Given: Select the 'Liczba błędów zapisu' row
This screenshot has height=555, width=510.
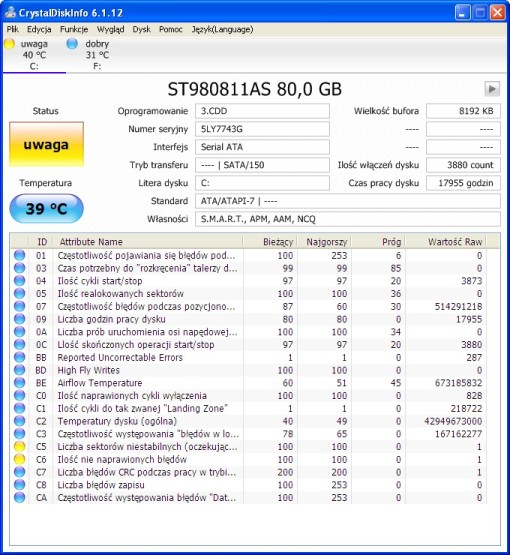Looking at the screenshot, I should 248,485.
